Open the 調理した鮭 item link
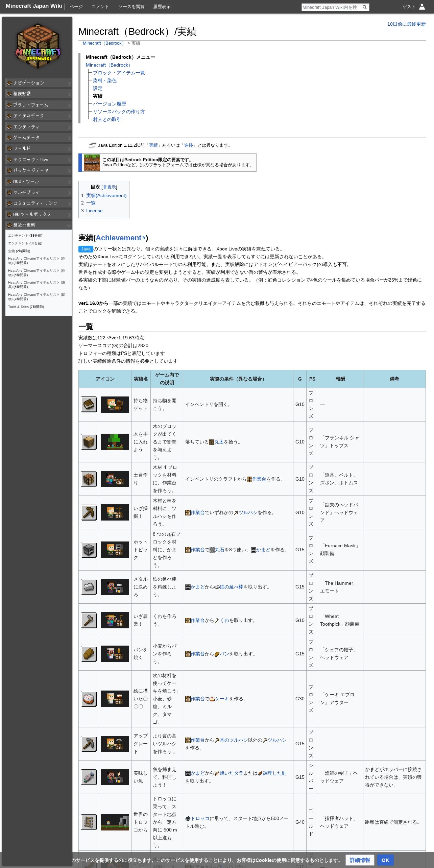 tap(274, 773)
